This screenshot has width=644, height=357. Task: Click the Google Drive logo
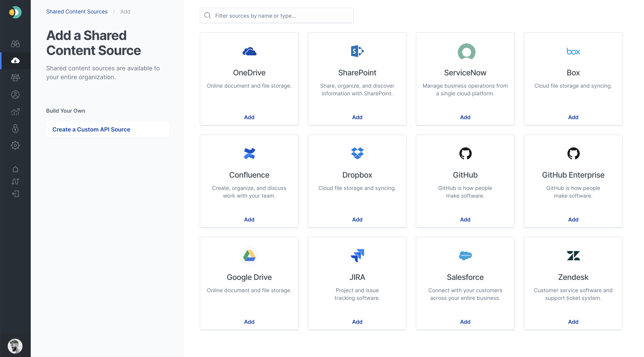(x=249, y=256)
